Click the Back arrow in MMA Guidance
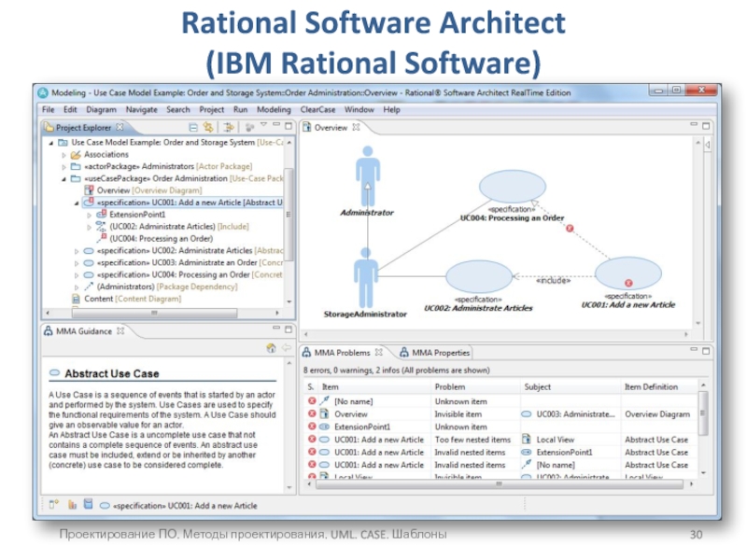Viewport: 747px width, 560px height. [287, 348]
